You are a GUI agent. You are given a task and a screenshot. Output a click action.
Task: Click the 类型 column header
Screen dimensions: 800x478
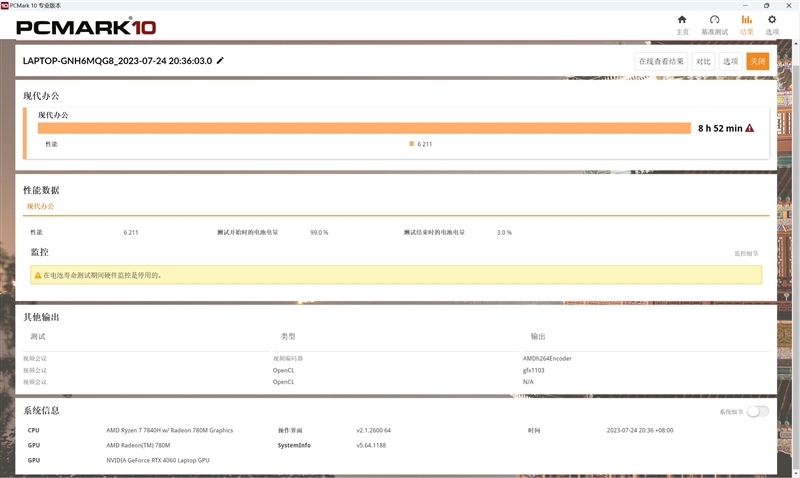288,337
